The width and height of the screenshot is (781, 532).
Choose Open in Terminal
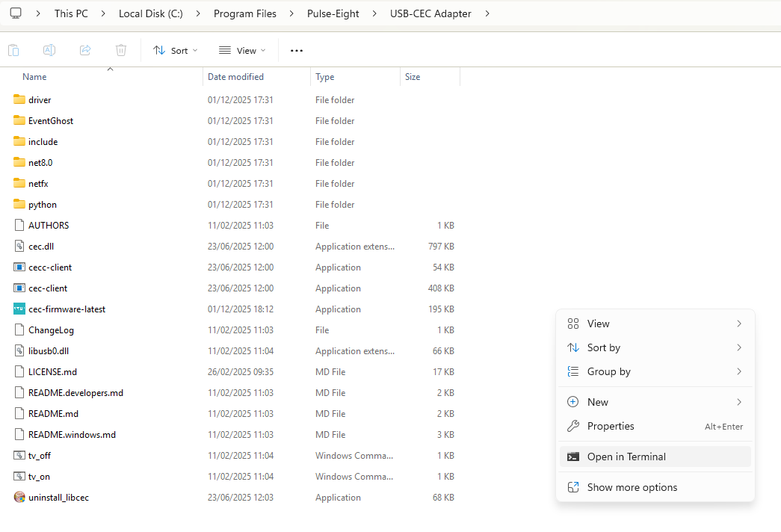pyautogui.click(x=655, y=457)
